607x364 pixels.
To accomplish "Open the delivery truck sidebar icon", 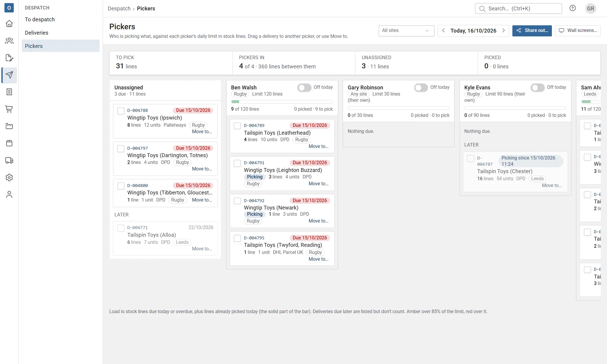I will (9, 160).
